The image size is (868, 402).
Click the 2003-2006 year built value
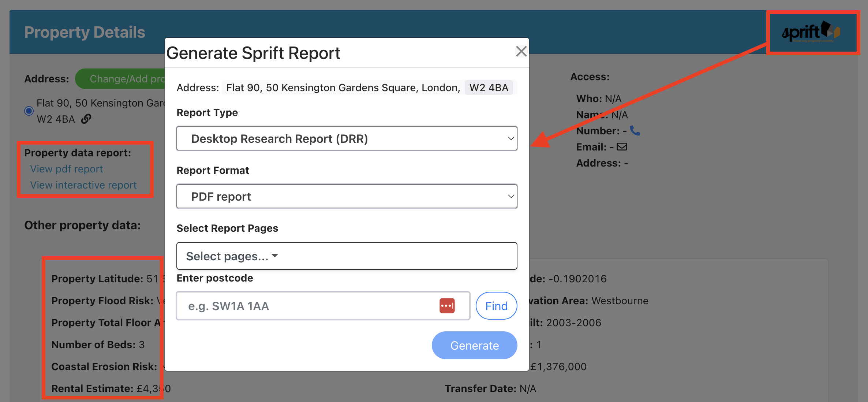click(574, 323)
